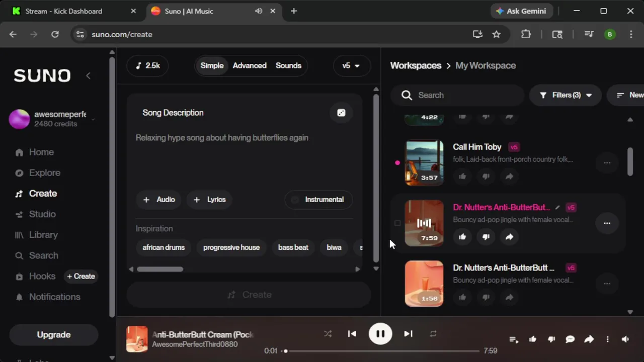The width and height of the screenshot is (644, 362).
Task: Click right arrow of inspiration tag scrollbar
Action: click(358, 269)
